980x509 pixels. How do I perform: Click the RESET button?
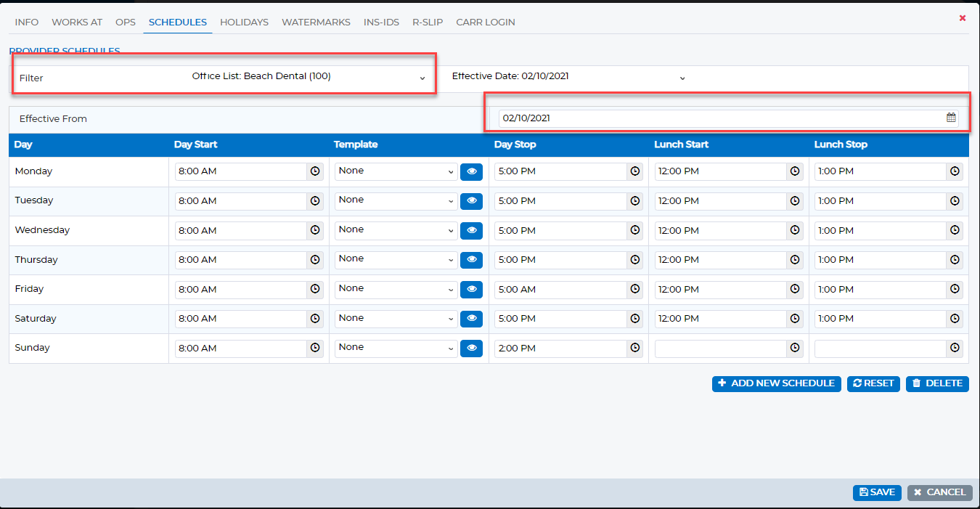point(873,383)
